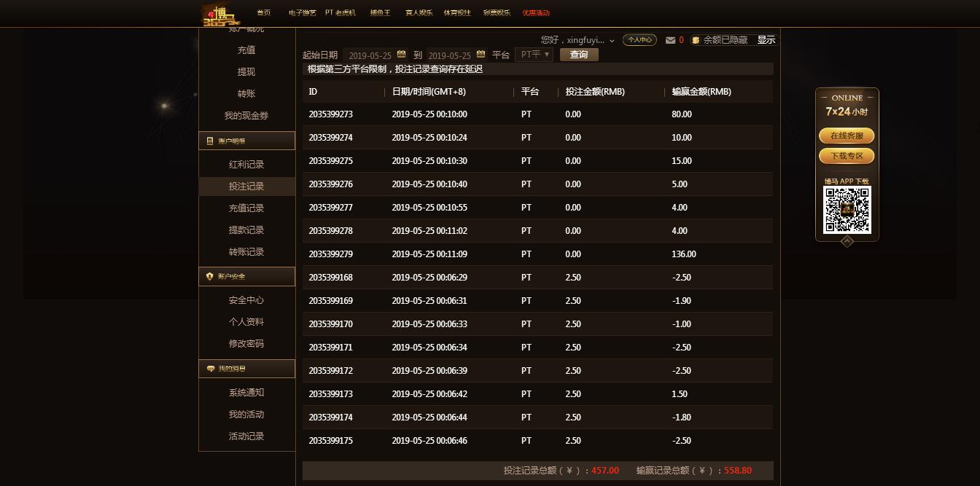Open the mail envelope inbox icon
This screenshot has width=980, height=486.
(670, 40)
